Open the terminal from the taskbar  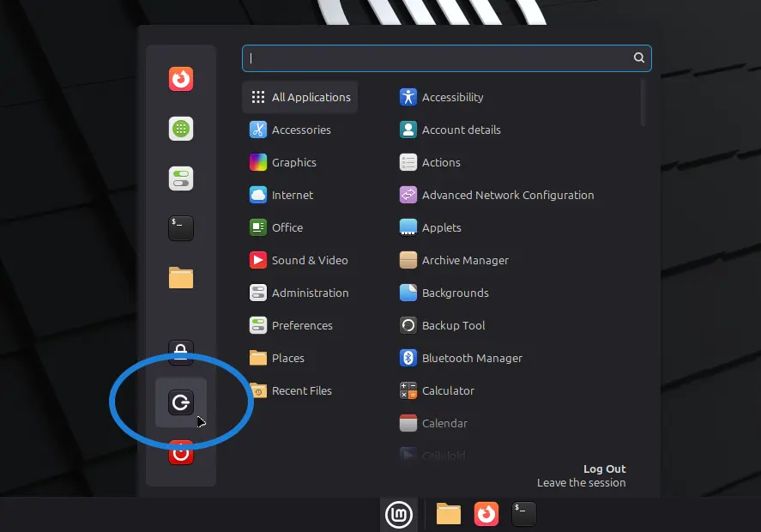click(x=522, y=514)
